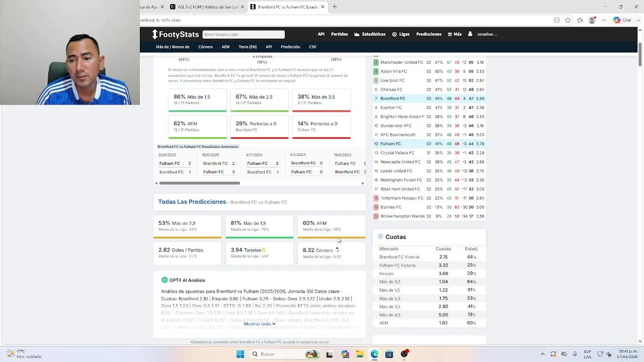
Task: Go to Predicción submenu
Action: point(290,47)
